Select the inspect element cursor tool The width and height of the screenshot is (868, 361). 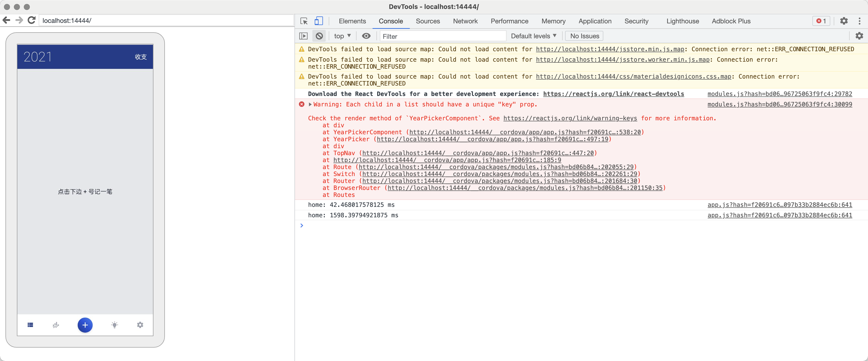coord(303,21)
